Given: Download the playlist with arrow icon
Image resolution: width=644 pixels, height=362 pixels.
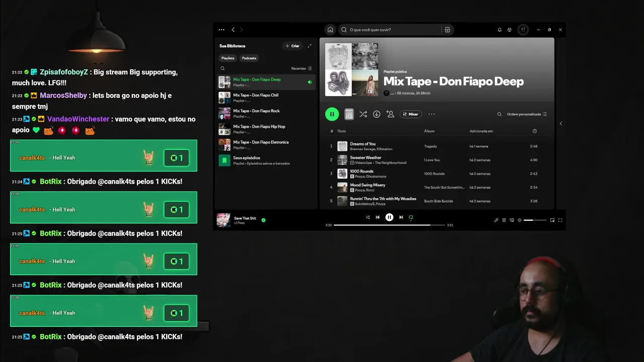Looking at the screenshot, I should pos(376,114).
